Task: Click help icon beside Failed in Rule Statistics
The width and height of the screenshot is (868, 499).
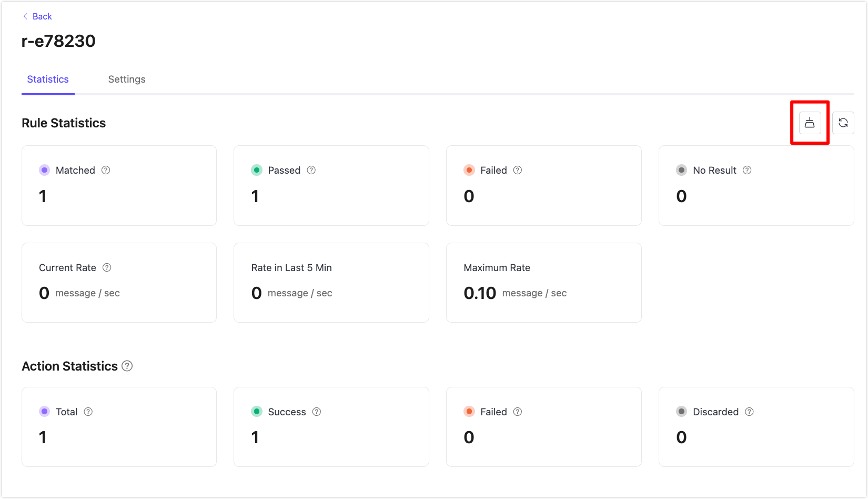Action: [x=518, y=170]
